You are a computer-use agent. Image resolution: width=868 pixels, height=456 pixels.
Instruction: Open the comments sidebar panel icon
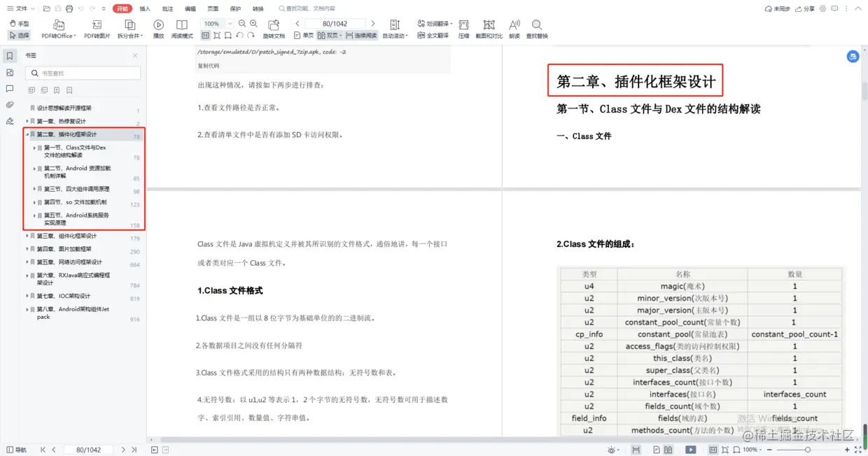10,88
